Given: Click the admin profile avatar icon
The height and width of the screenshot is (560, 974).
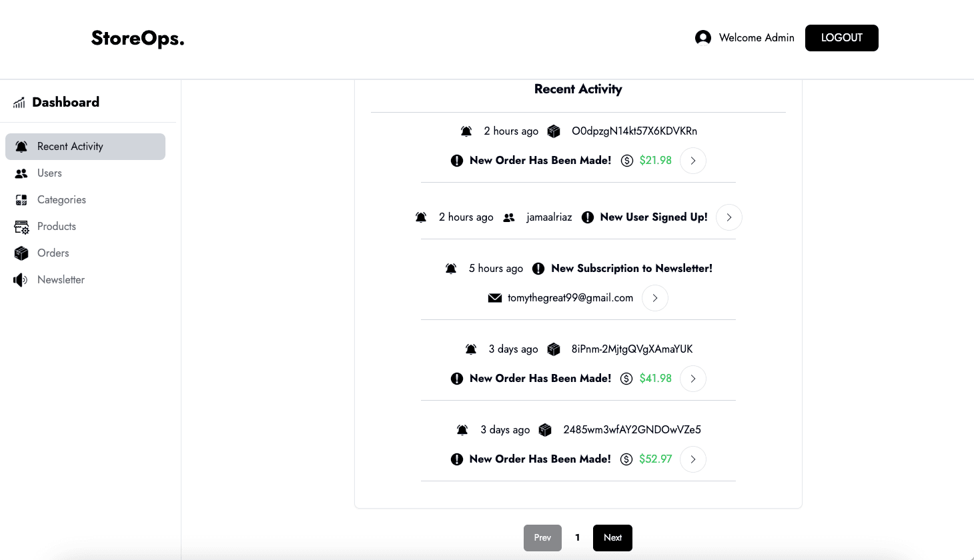Looking at the screenshot, I should [x=702, y=38].
